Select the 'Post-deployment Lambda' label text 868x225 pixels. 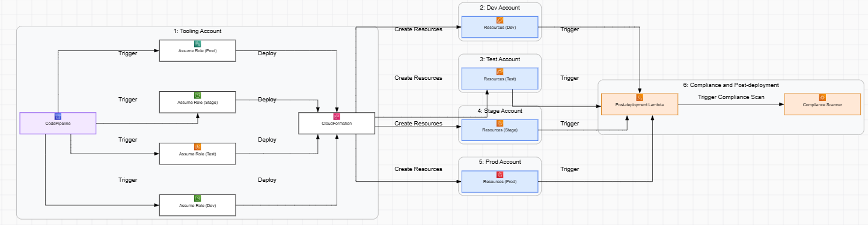point(640,104)
